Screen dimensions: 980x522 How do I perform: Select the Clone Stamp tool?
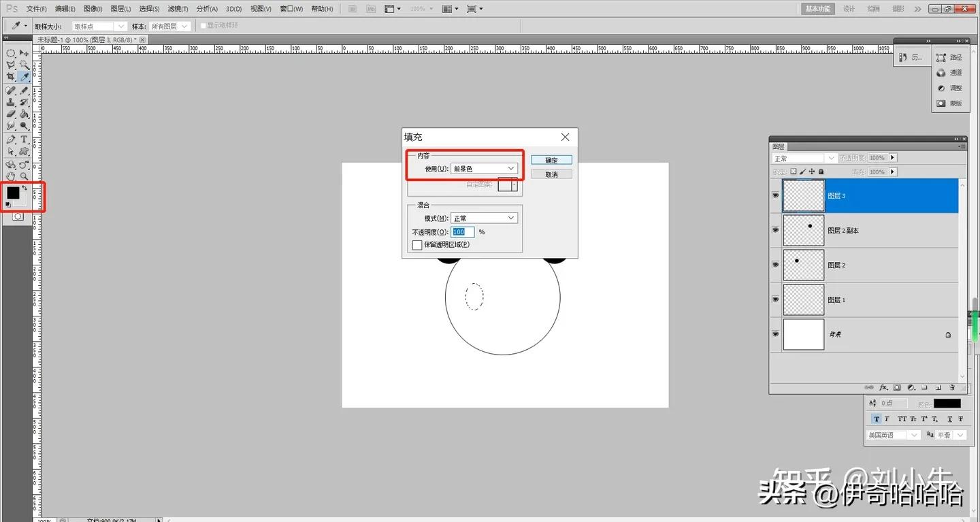pyautogui.click(x=11, y=103)
